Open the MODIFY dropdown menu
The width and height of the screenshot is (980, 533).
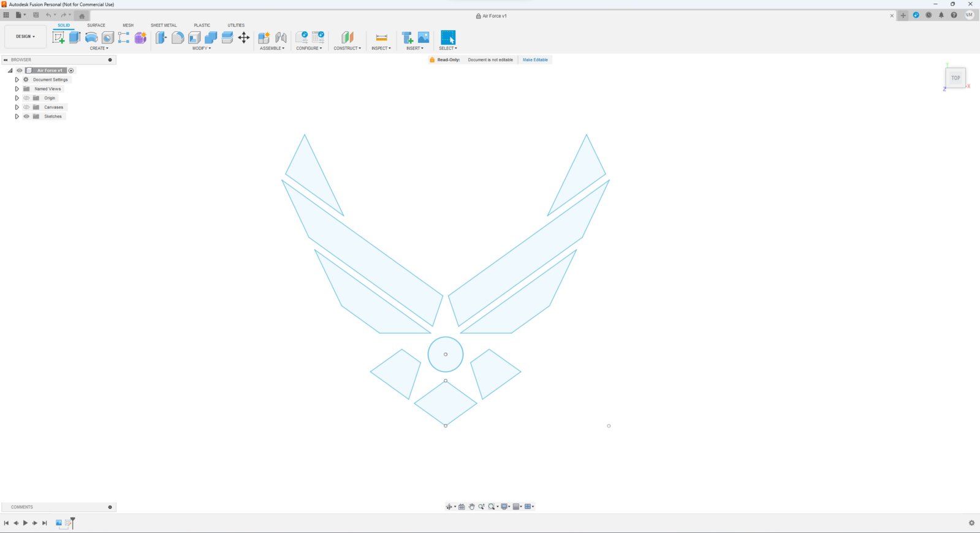coord(202,48)
